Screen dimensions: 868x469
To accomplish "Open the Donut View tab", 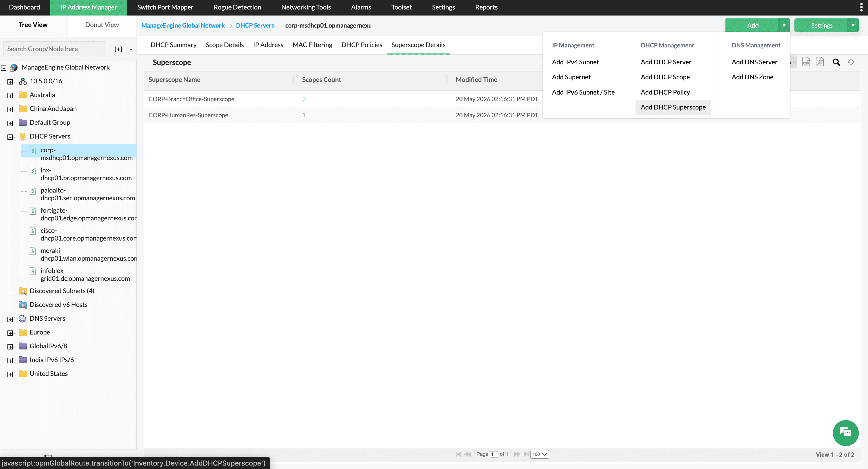I will [x=102, y=25].
